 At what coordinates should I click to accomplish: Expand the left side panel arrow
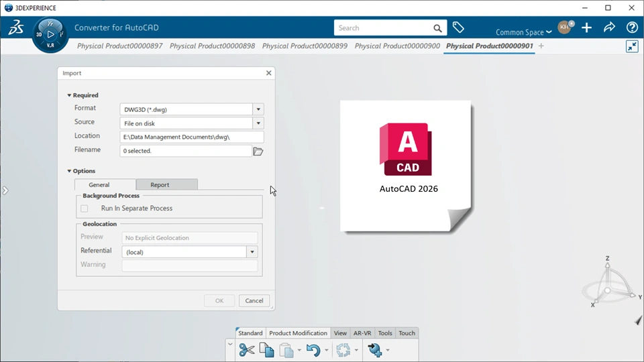point(5,190)
